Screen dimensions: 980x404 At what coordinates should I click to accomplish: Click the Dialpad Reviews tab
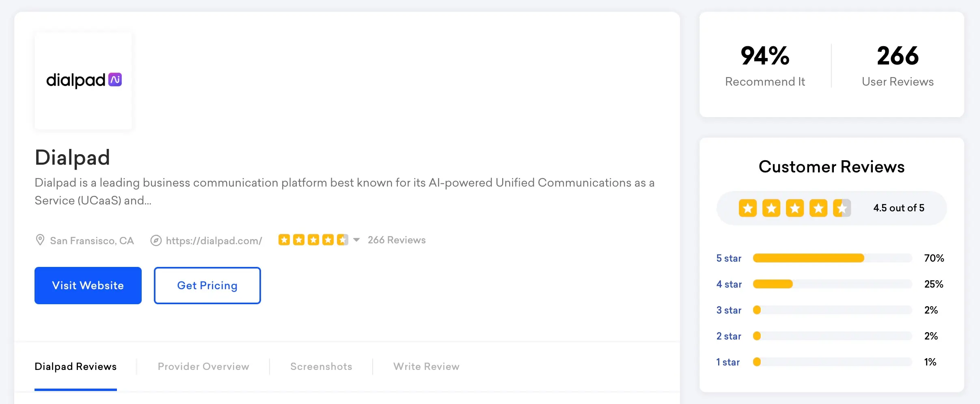(x=76, y=366)
